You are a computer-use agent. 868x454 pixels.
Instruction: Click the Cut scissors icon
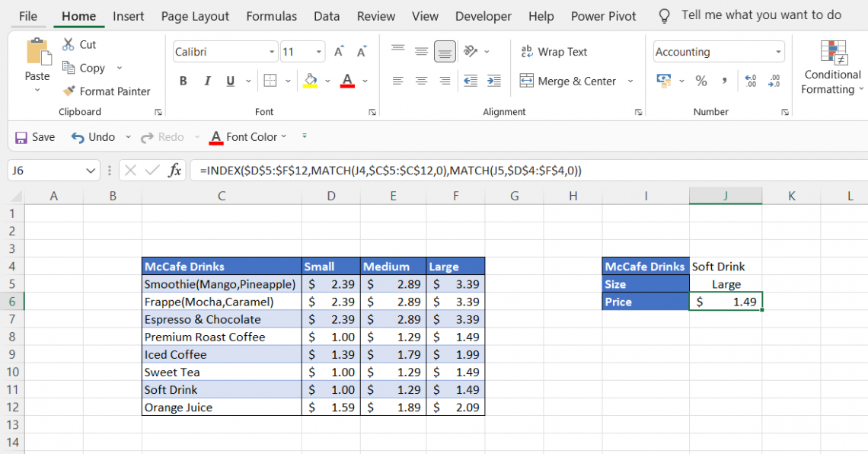click(x=69, y=44)
